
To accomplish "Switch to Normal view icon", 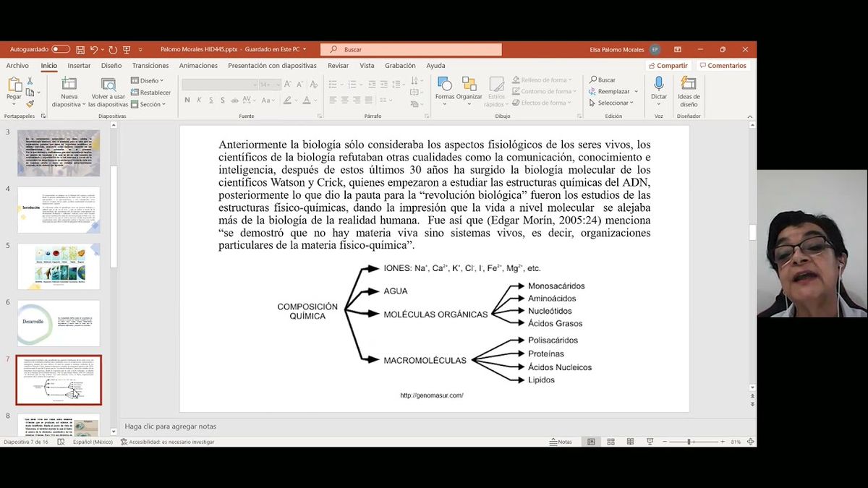I will 591,442.
